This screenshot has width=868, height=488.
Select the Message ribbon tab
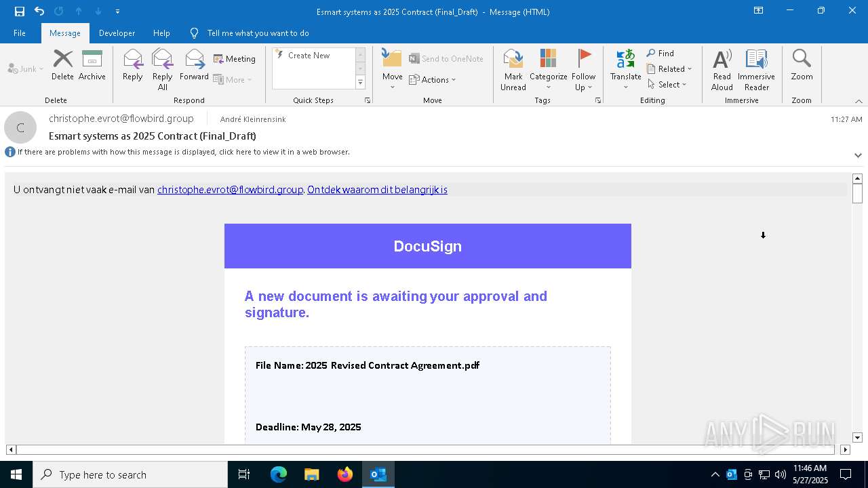65,33
